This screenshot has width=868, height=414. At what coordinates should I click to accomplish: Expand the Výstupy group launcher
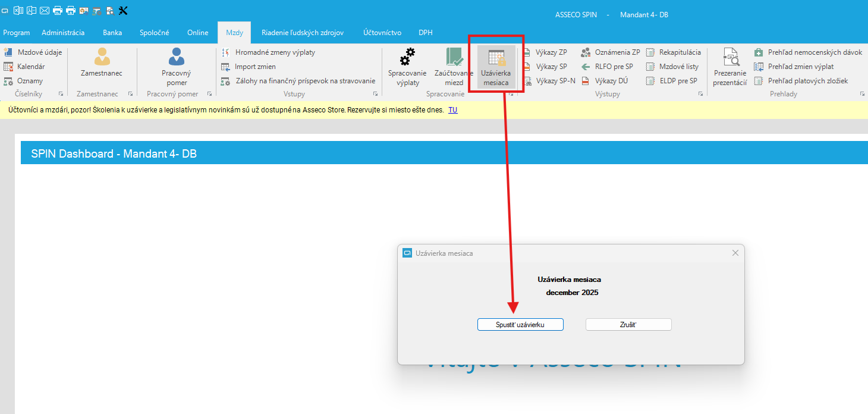[x=702, y=95]
